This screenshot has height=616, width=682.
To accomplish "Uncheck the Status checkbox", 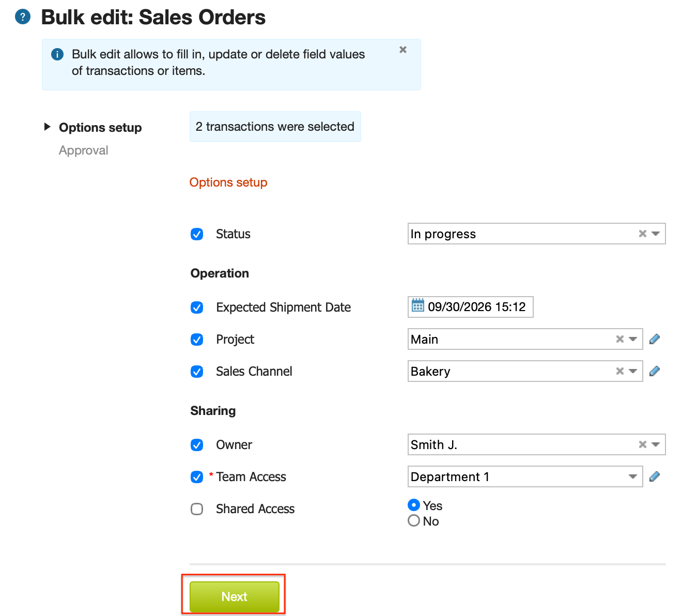I will 197,234.
